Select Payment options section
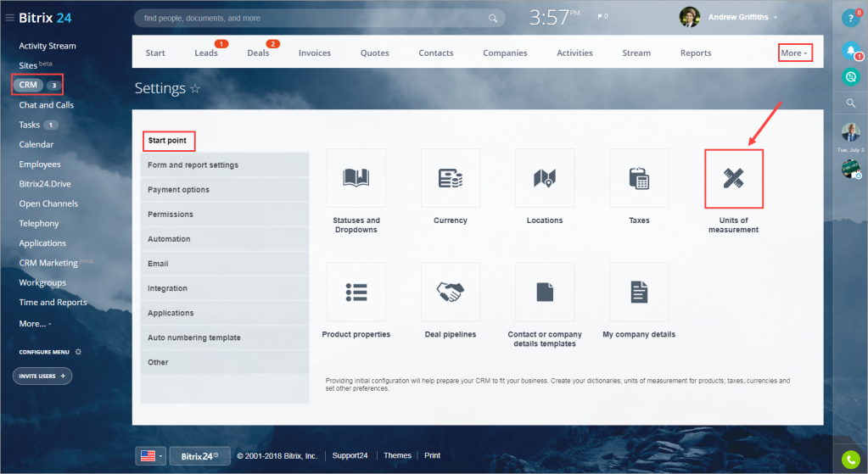 tap(225, 190)
